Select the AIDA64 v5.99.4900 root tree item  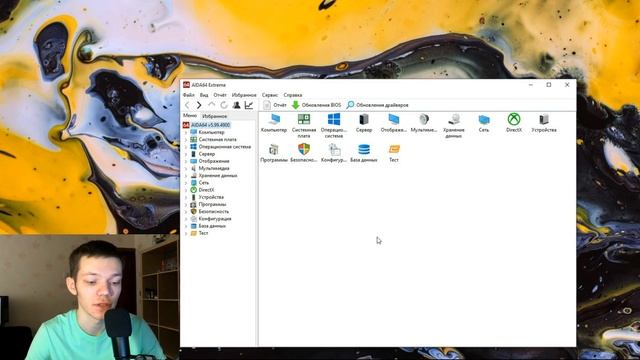pyautogui.click(x=210, y=125)
